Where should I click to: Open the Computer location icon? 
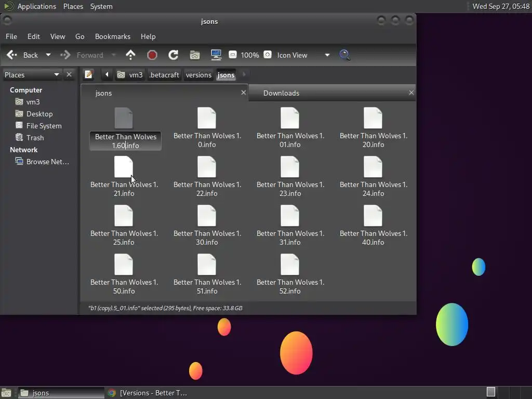click(216, 55)
